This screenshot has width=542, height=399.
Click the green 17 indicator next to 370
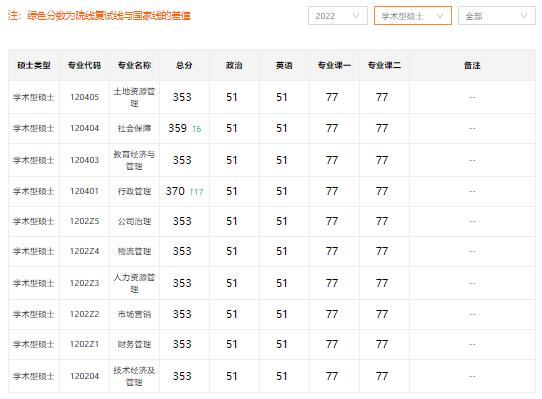click(196, 192)
